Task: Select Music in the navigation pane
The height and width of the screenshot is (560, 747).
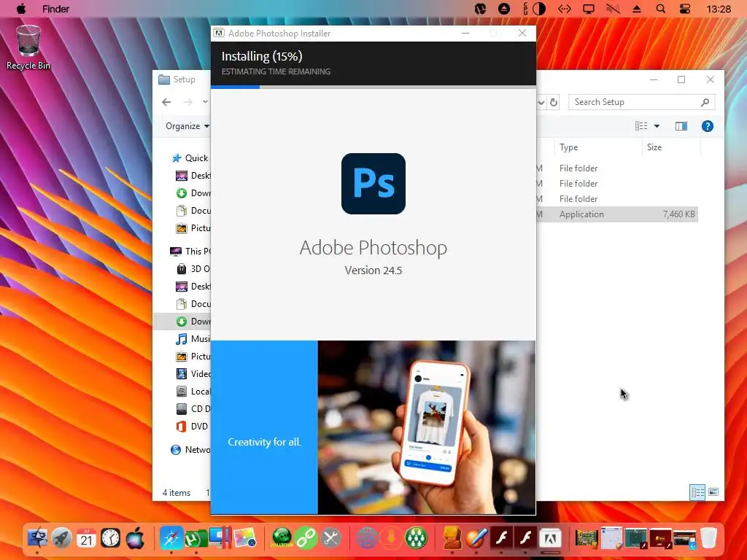Action: [193, 338]
